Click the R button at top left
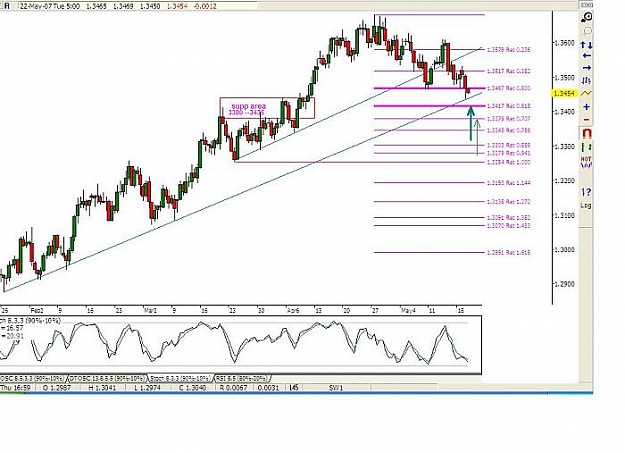Image resolution: width=625 pixels, height=453 pixels. [6, 6]
